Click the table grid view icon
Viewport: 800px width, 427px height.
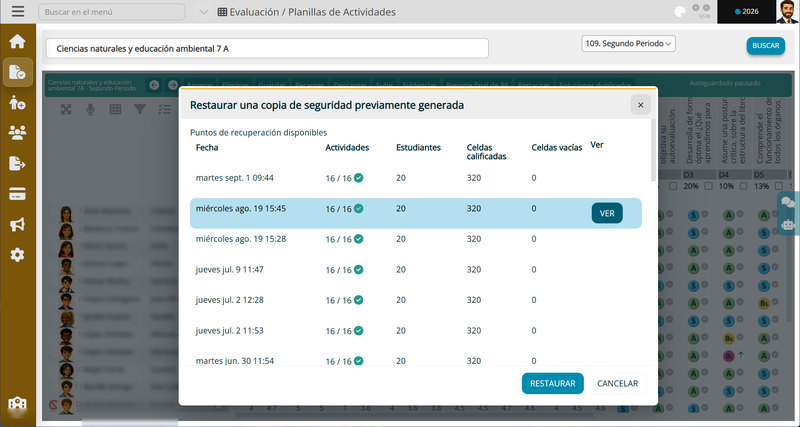pos(115,109)
